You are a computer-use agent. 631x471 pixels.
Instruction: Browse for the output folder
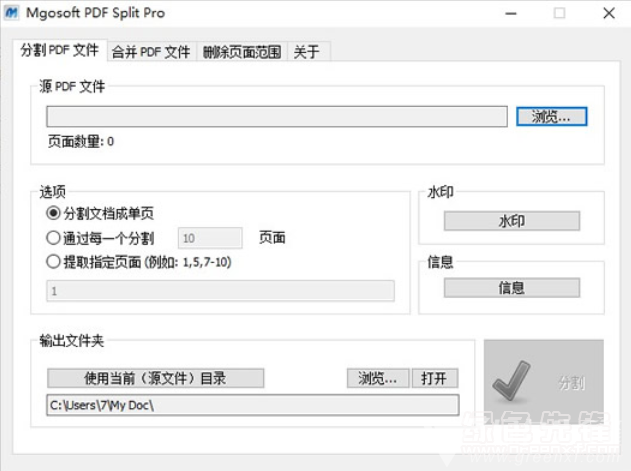[378, 378]
